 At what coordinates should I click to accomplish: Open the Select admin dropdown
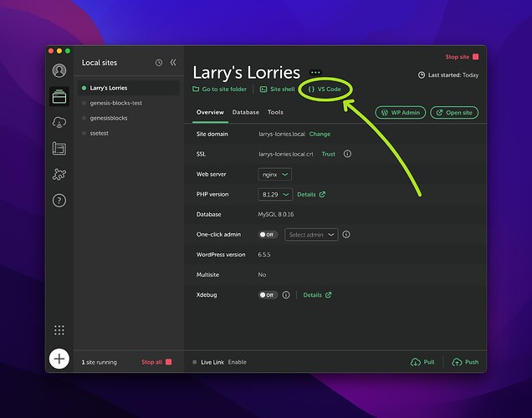311,235
